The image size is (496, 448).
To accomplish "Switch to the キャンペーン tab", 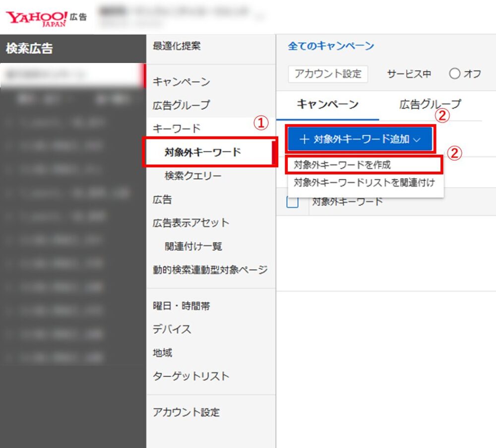I will 327,105.
